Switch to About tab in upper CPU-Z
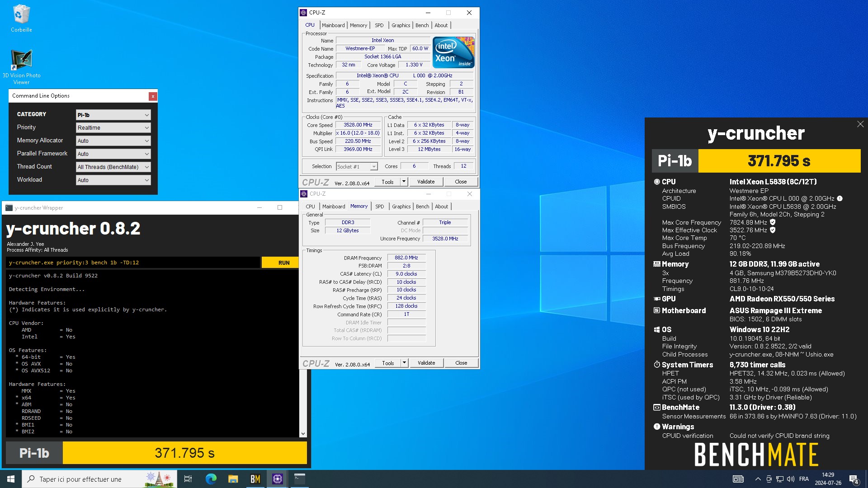The width and height of the screenshot is (868, 488). point(441,25)
